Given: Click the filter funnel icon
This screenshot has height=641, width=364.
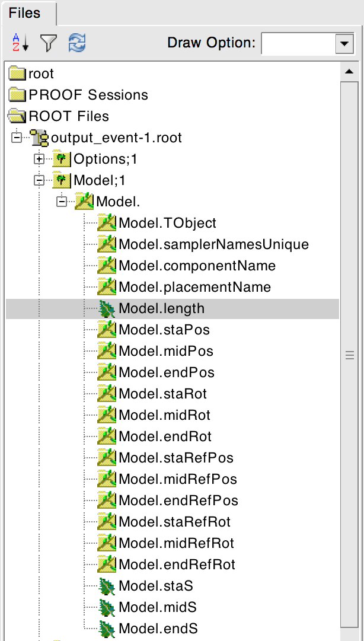Looking at the screenshot, I should click(48, 43).
